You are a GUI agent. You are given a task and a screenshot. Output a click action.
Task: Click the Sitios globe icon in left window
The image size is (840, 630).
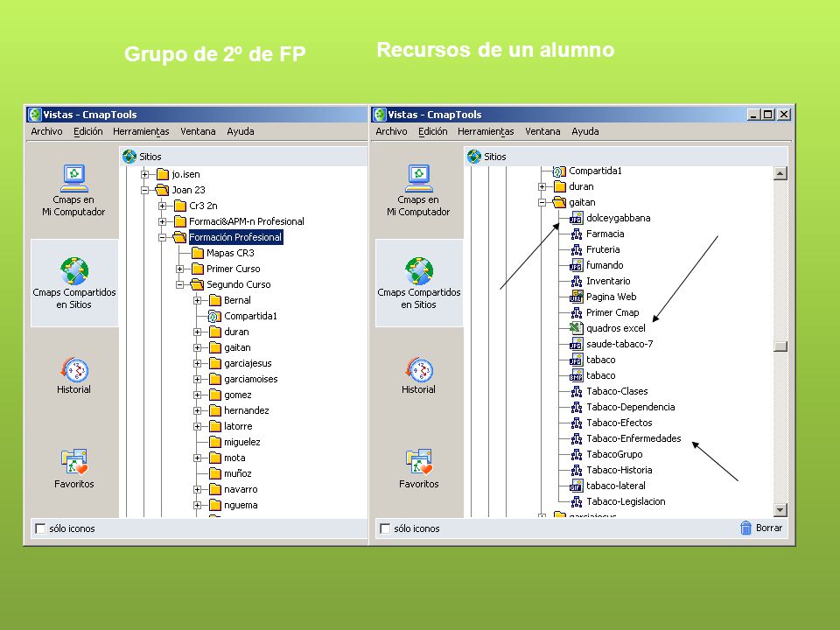(129, 157)
